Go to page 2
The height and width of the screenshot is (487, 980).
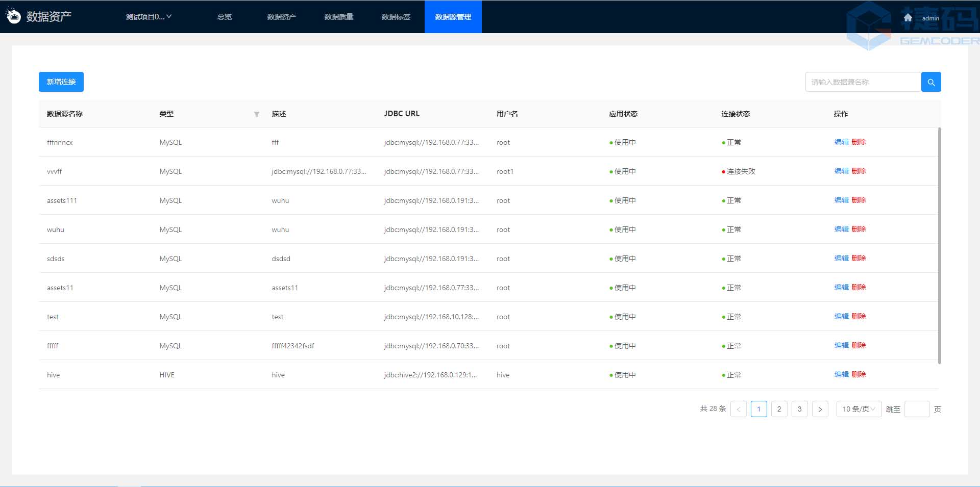point(779,409)
